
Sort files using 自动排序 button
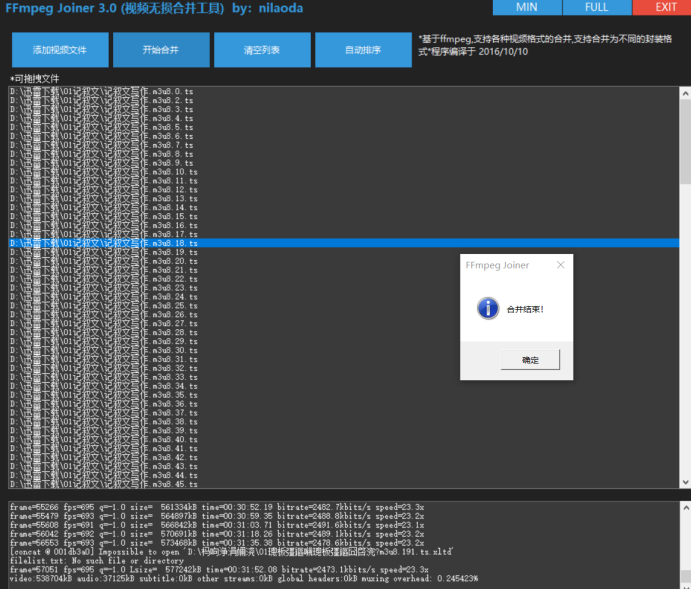click(363, 50)
